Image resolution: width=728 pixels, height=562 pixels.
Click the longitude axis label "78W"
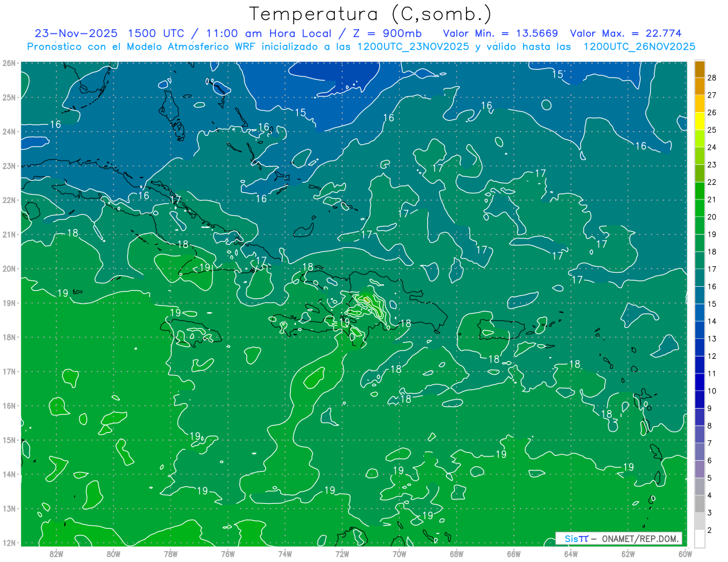point(170,554)
